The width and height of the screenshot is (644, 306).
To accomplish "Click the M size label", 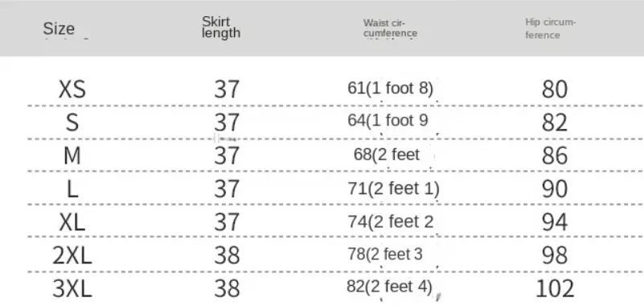I will (x=72, y=156).
